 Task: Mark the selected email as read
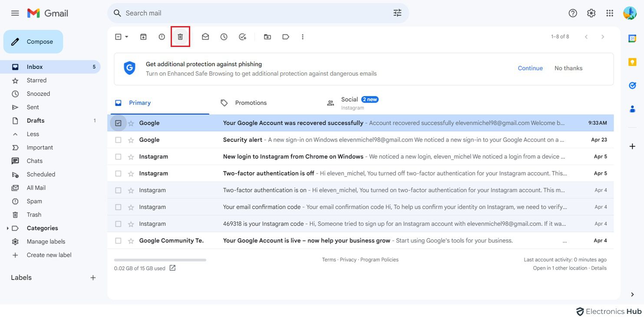pyautogui.click(x=205, y=37)
